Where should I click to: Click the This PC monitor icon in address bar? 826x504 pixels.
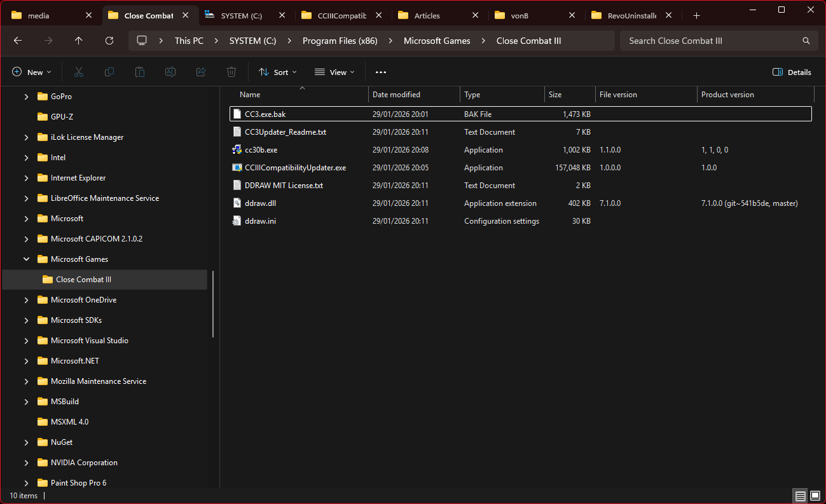point(142,41)
